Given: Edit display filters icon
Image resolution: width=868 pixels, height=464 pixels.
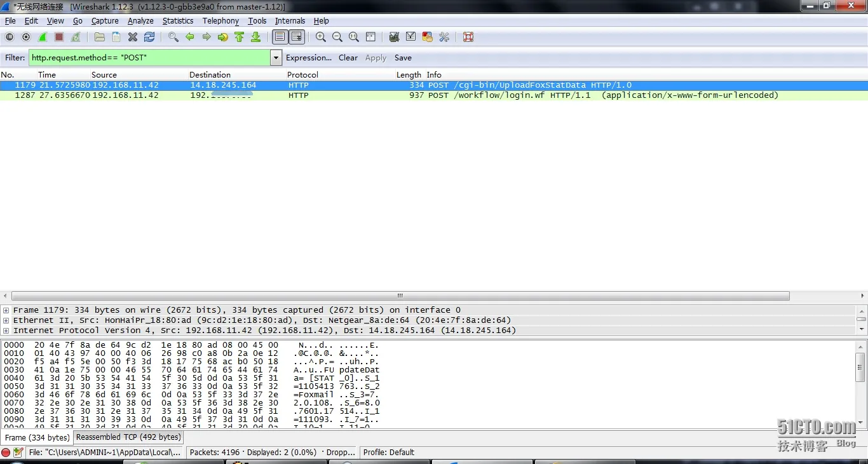Looking at the screenshot, I should tap(410, 38).
